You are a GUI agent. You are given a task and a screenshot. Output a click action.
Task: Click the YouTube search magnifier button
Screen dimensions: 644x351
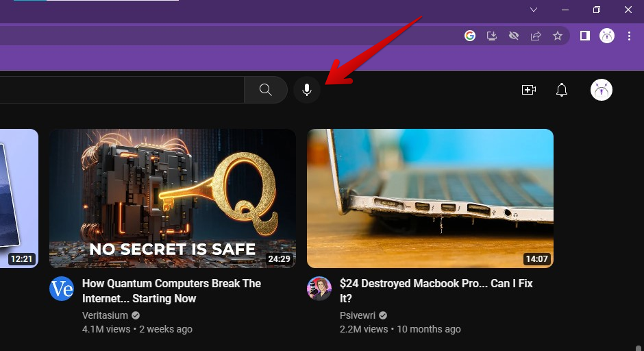pos(266,90)
